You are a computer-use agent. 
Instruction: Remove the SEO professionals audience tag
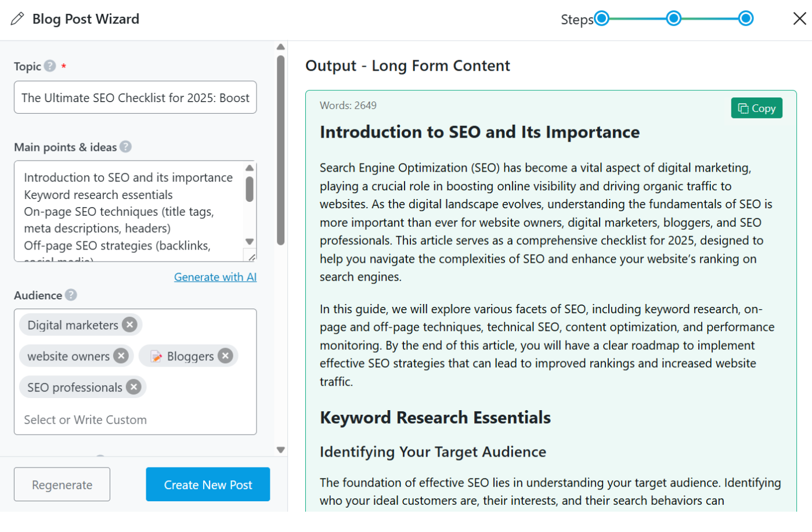tap(134, 387)
